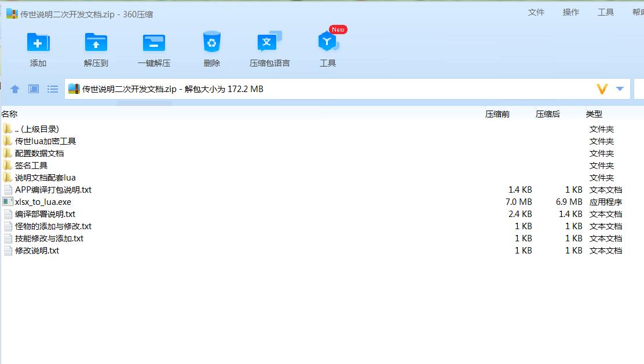Click the 解压到 (Extract to) icon

click(96, 43)
